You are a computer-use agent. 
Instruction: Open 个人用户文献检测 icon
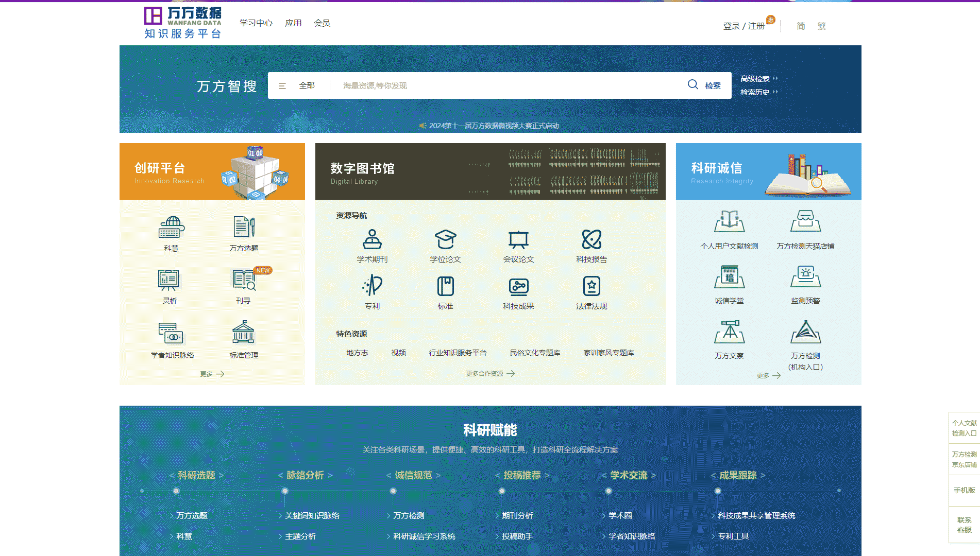pyautogui.click(x=730, y=221)
